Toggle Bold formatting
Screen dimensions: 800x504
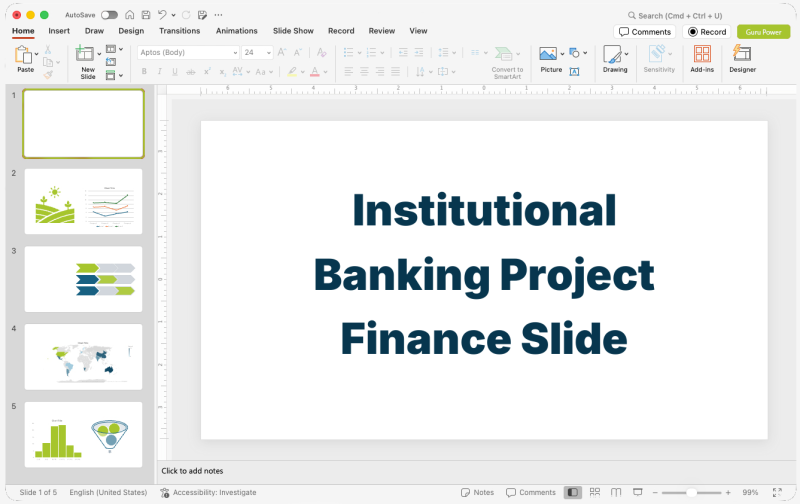coord(144,72)
